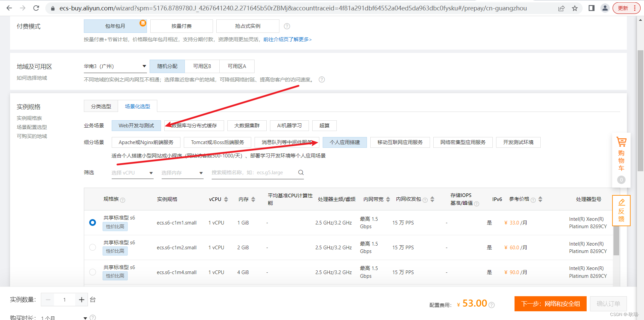The height and width of the screenshot is (320, 644).
Task: Click the browser address bar URL
Action: pyautogui.click(x=293, y=8)
